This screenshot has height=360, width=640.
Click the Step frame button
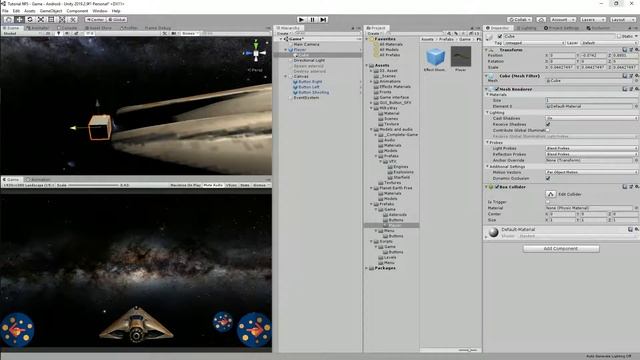point(323,19)
